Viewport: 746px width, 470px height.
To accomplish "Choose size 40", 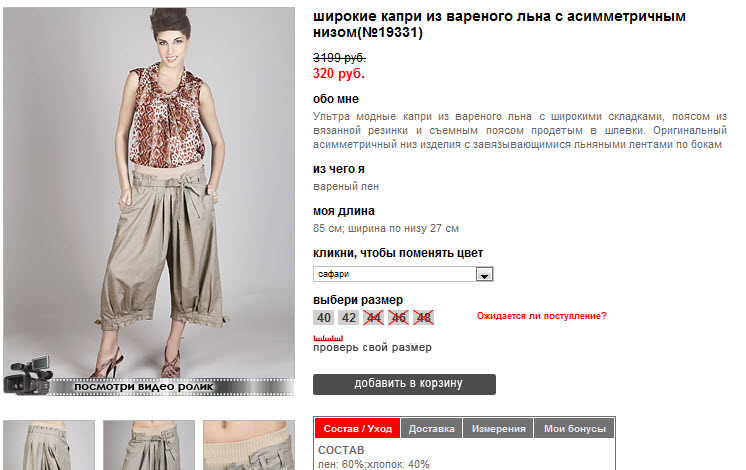I will pyautogui.click(x=324, y=318).
